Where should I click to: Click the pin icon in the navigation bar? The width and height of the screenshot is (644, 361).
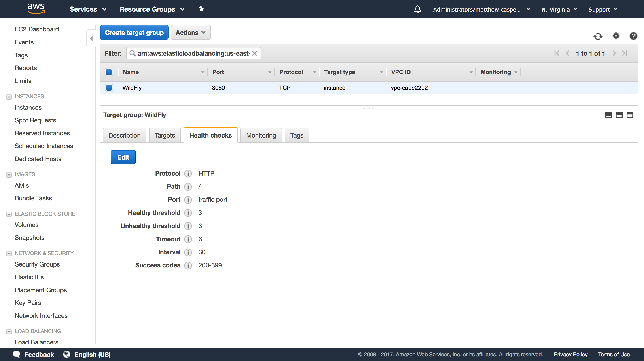coord(201,9)
